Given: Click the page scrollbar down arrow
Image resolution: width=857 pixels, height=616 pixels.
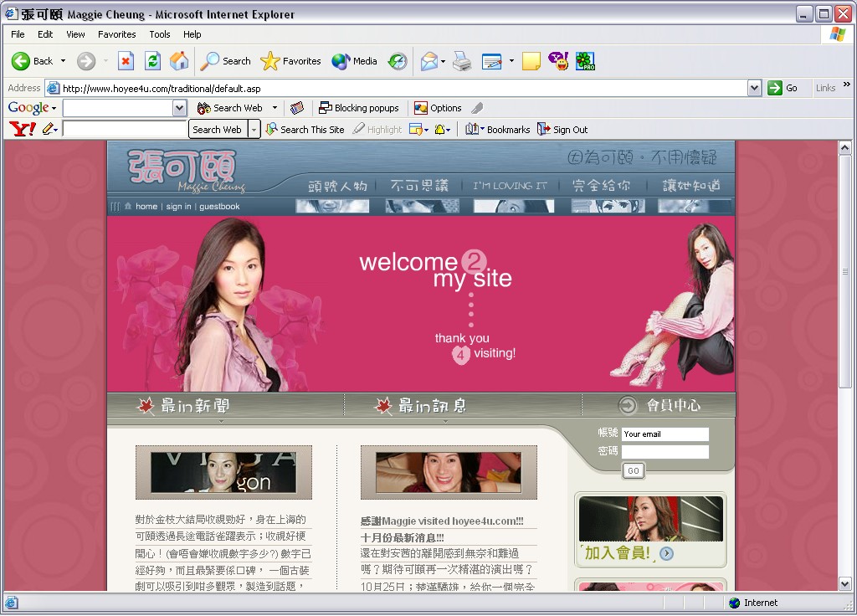Looking at the screenshot, I should (x=844, y=583).
